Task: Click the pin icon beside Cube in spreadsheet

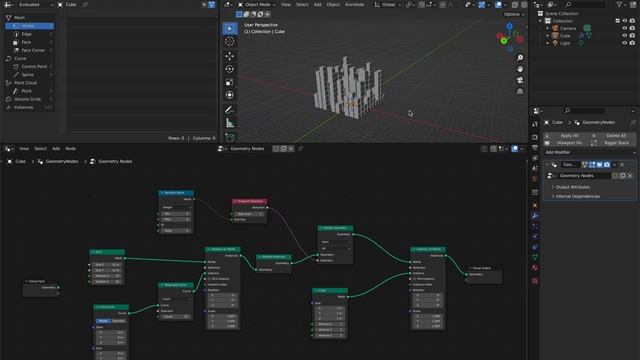Action: [85, 4]
